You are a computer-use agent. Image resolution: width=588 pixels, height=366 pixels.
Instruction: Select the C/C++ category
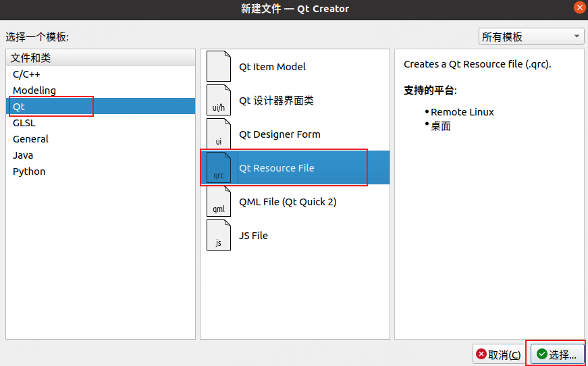101,74
